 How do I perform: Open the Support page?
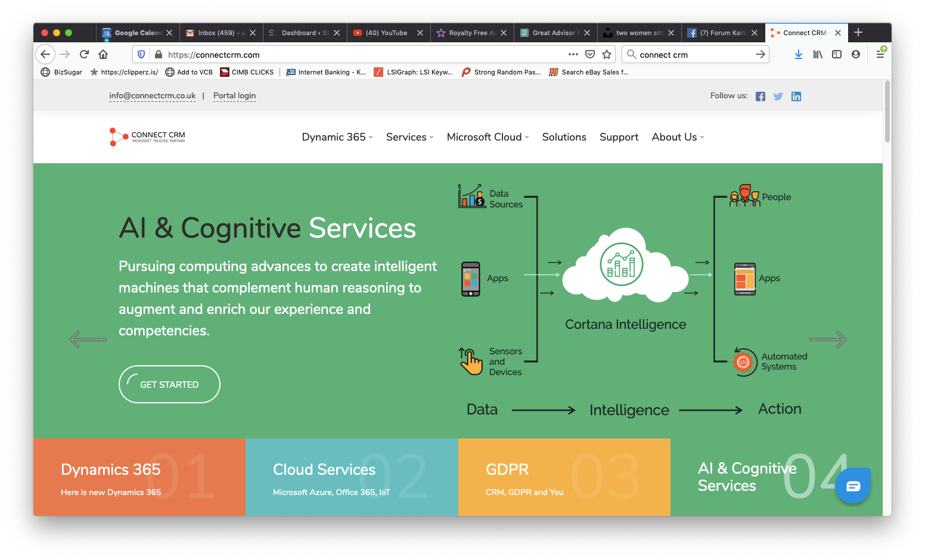tap(619, 137)
